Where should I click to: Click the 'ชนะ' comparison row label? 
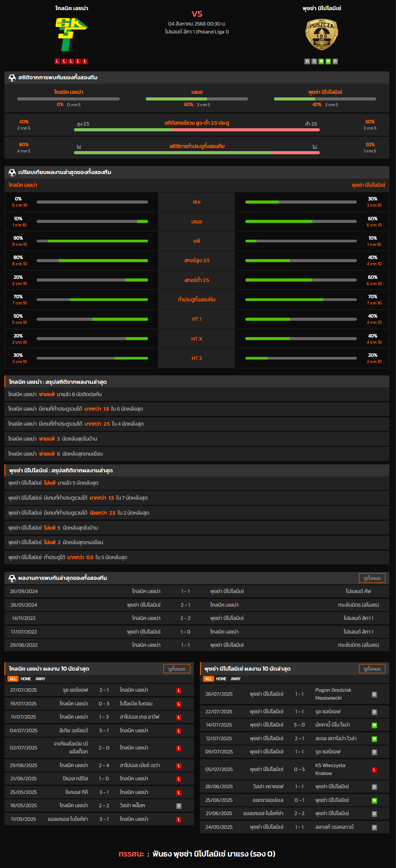(196, 202)
